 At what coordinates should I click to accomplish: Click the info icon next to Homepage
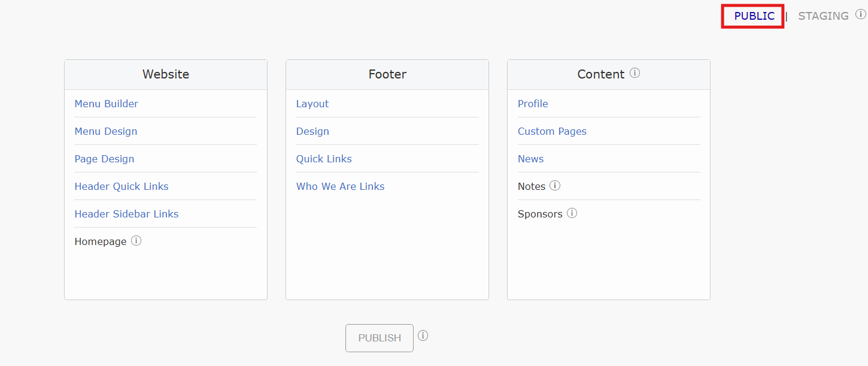pyautogui.click(x=136, y=241)
